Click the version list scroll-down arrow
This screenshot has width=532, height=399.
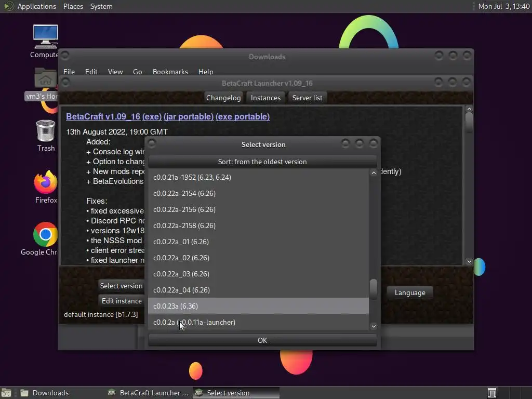(374, 326)
